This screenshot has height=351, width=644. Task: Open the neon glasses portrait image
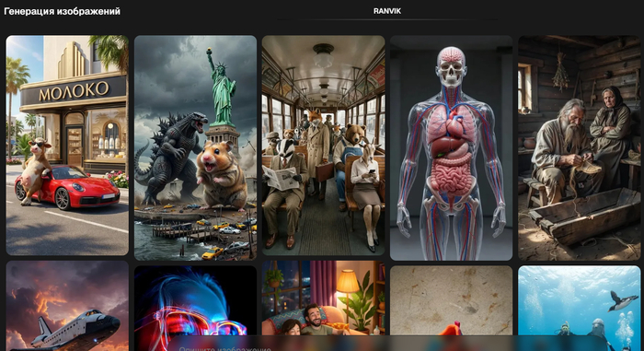click(195, 309)
